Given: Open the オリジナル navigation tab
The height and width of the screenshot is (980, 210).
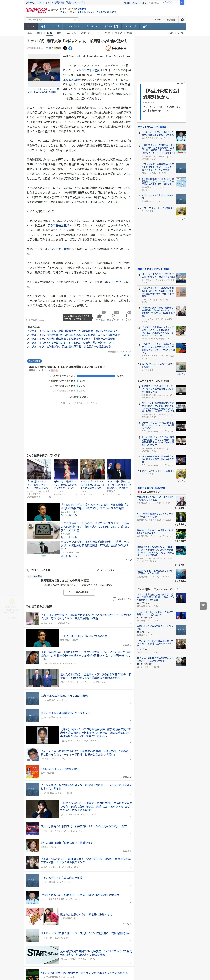Looking at the screenshot, I should (x=92, y=27).
